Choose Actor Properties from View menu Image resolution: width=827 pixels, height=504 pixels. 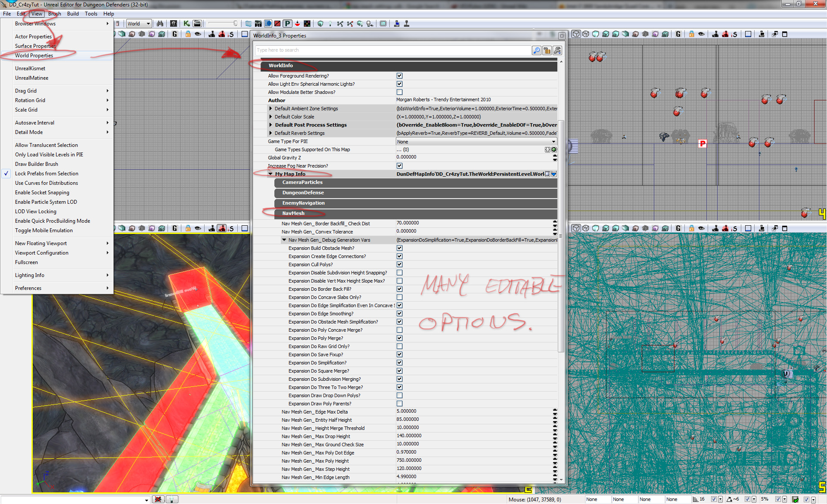tap(57, 37)
